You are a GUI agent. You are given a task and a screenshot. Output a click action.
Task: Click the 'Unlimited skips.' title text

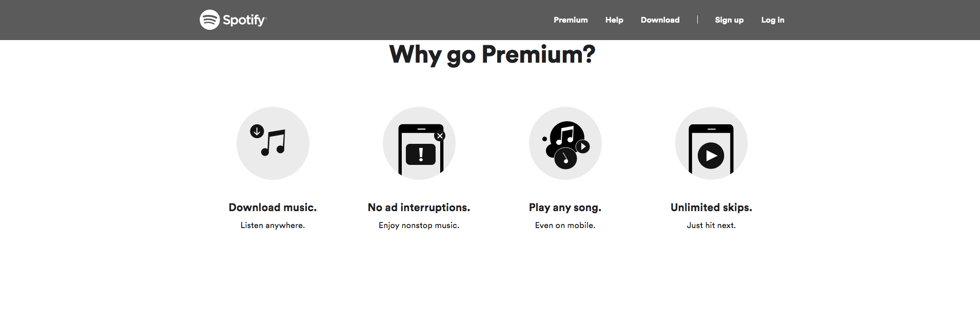pyautogui.click(x=711, y=208)
